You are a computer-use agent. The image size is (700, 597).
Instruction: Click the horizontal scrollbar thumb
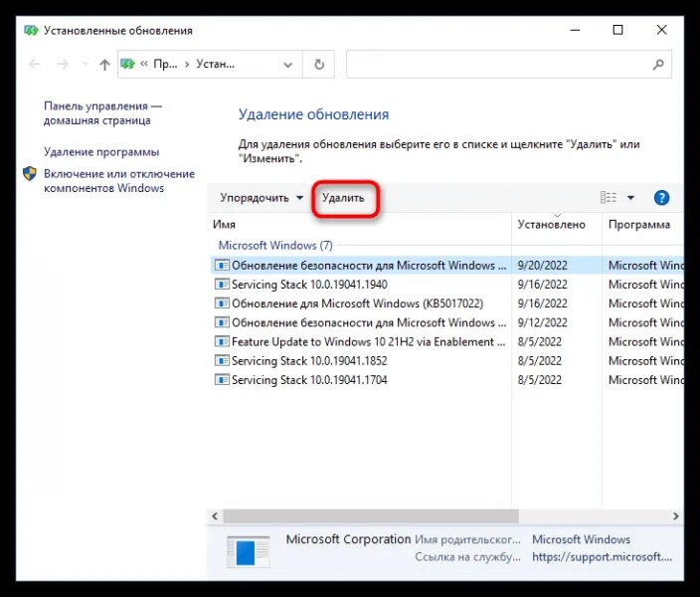pyautogui.click(x=371, y=516)
